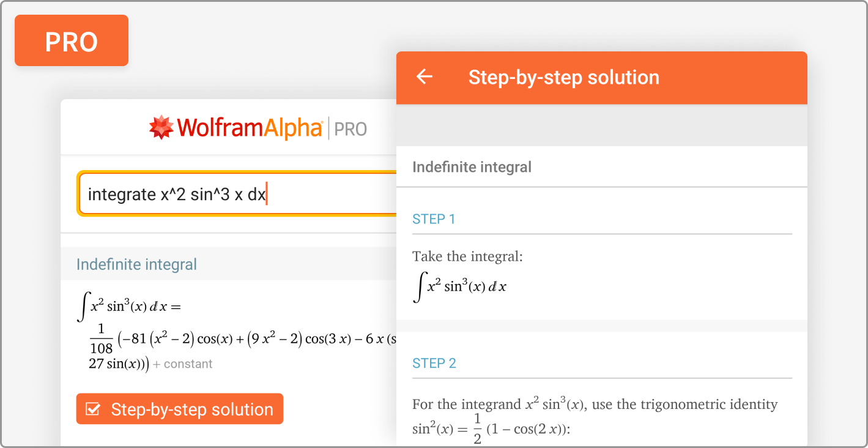Click the gray PRO label beside the WolframAlpha logo

pyautogui.click(x=351, y=129)
